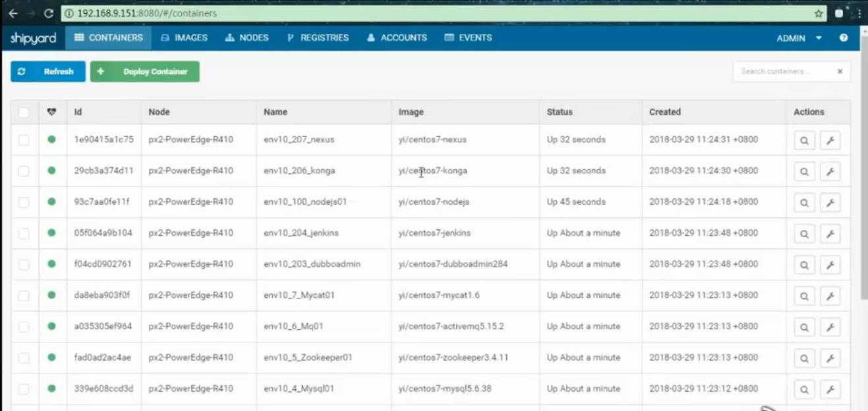Click the help question mark icon
The image size is (868, 411).
(844, 38)
